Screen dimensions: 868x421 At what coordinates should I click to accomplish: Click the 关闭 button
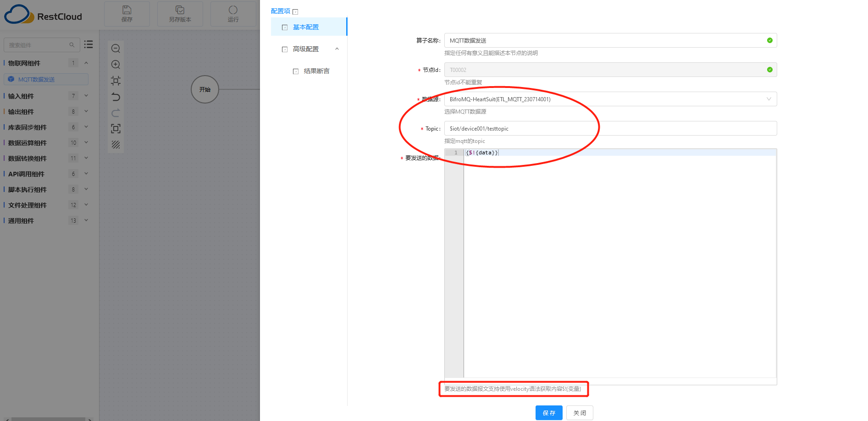pyautogui.click(x=580, y=413)
